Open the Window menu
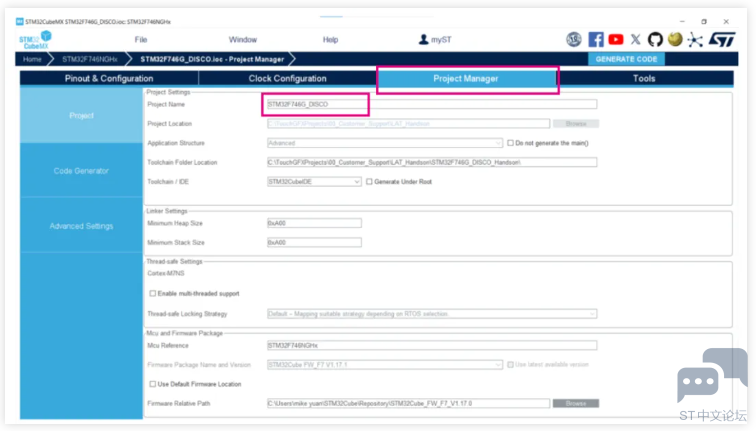 [x=243, y=40]
